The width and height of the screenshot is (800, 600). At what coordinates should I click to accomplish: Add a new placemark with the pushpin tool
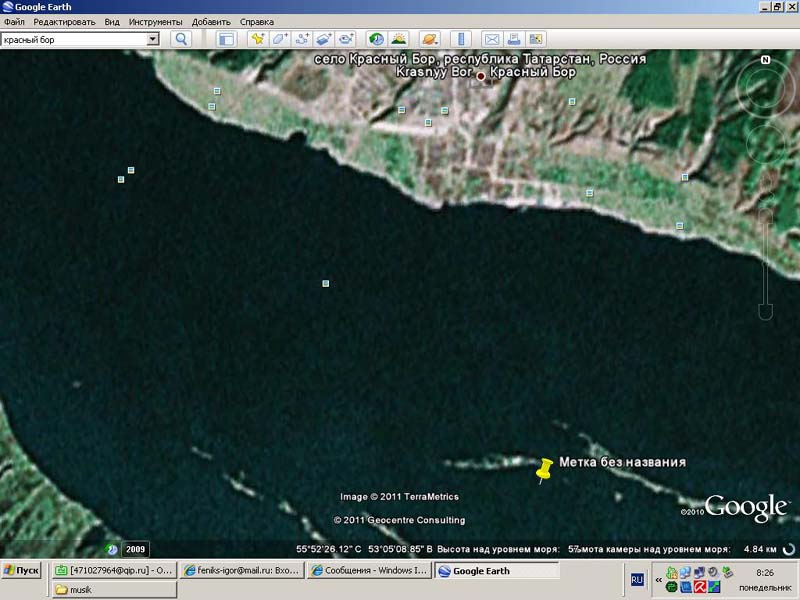coord(257,39)
